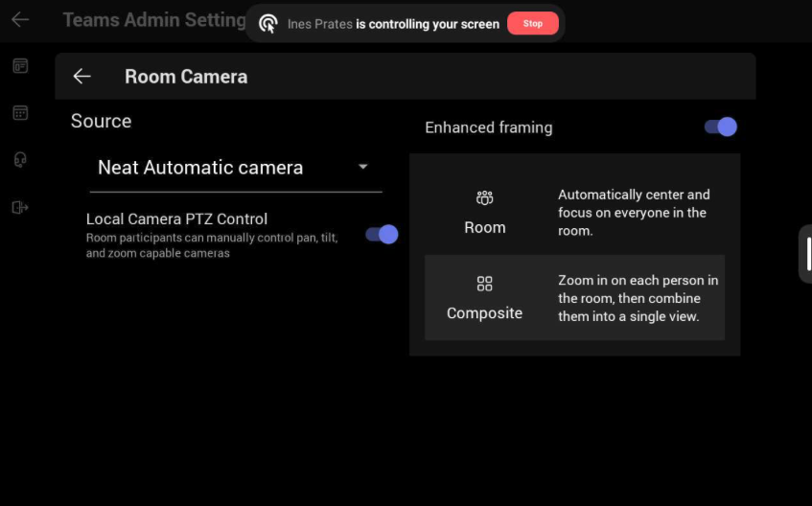Click the Composite description about zooming on each person
This screenshot has width=812, height=506.
point(638,298)
